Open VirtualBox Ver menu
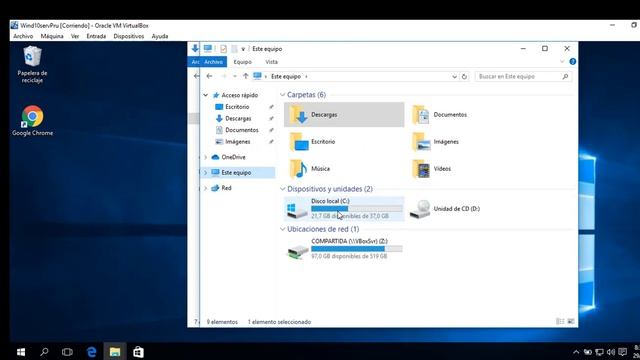Viewport: 640px width, 360px height. pos(75,36)
